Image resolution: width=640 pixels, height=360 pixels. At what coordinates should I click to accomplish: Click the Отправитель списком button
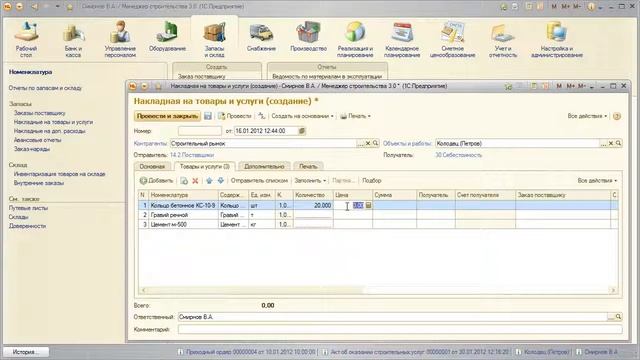click(x=259, y=180)
